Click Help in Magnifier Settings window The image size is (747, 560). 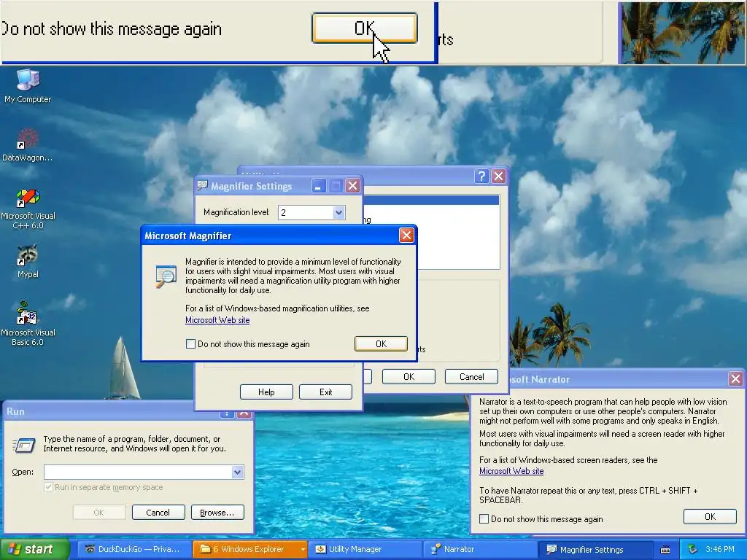266,392
